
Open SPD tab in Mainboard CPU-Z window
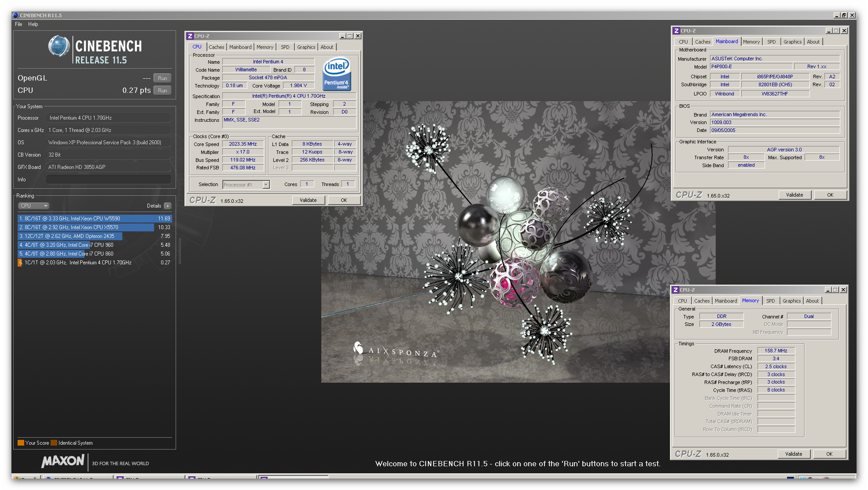(772, 42)
